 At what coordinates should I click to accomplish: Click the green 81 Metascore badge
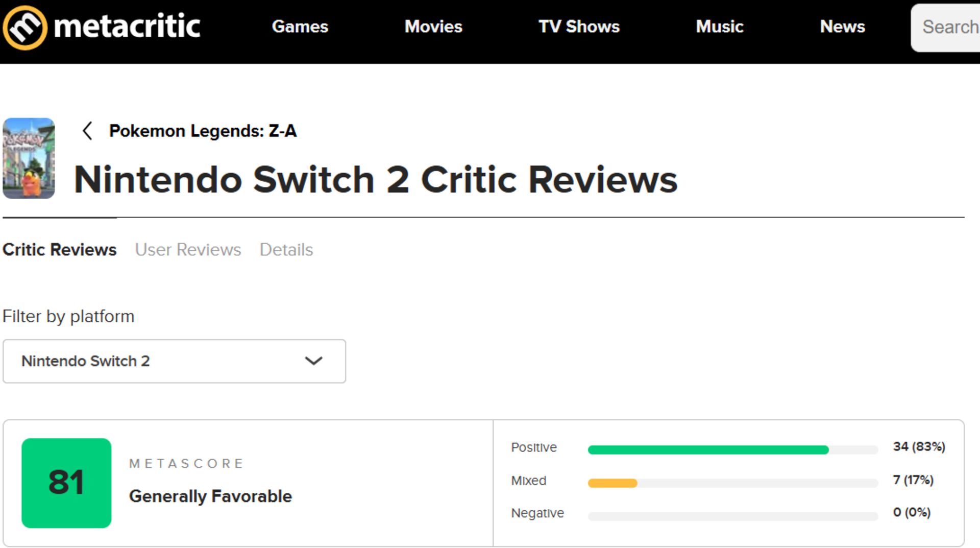(66, 483)
